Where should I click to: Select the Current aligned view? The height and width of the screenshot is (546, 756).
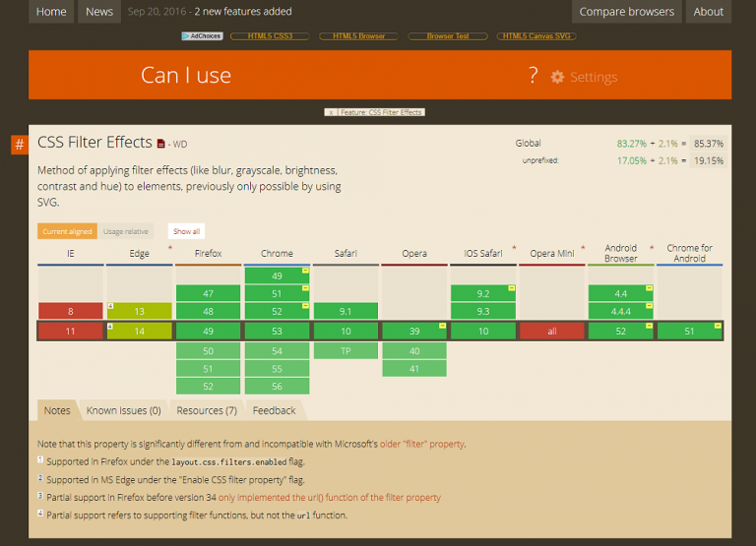pos(67,231)
